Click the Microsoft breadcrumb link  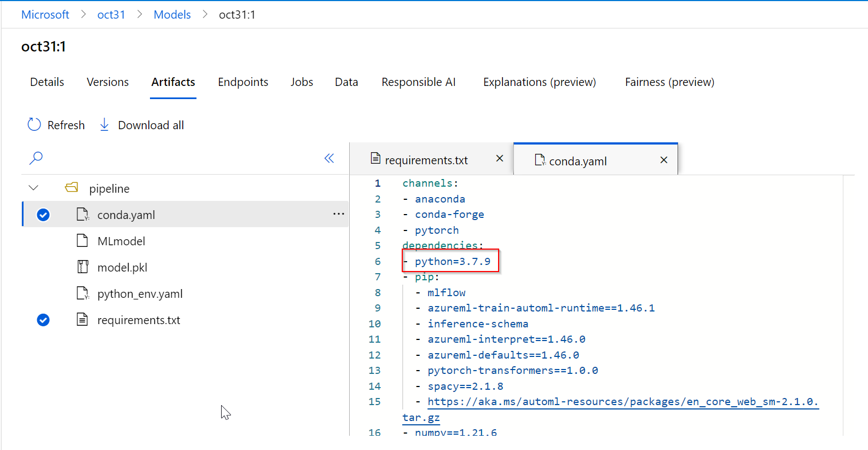pyautogui.click(x=45, y=15)
